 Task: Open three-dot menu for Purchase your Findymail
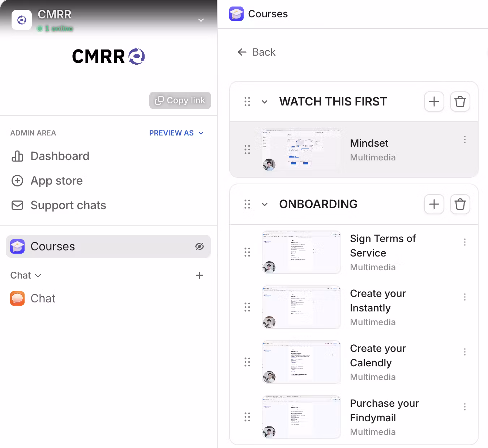465,407
